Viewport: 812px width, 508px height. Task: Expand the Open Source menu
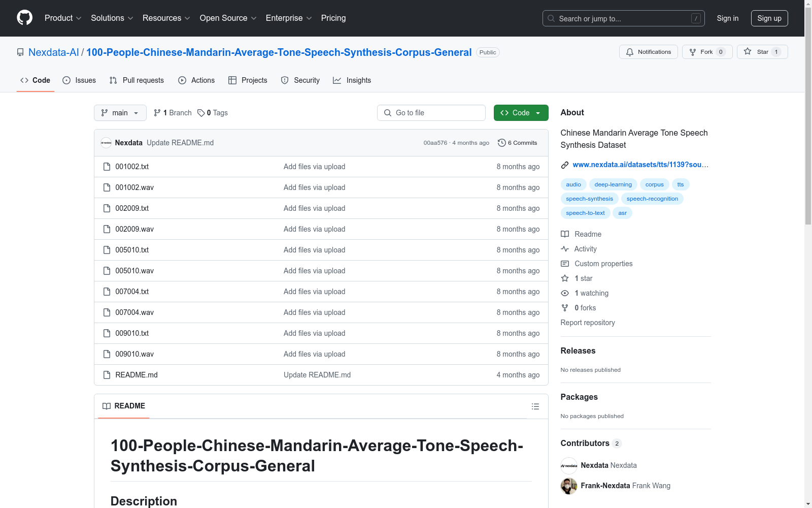click(x=228, y=18)
